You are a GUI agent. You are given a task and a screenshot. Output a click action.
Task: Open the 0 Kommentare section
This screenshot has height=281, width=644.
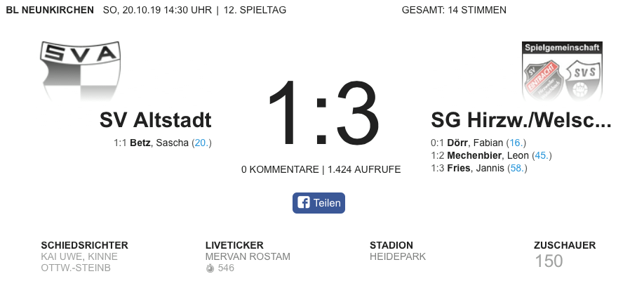(280, 169)
